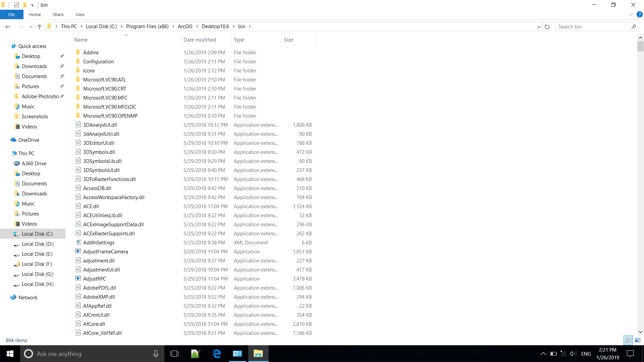
Task: Expand the chevron after bin breadcrumb
Action: point(250,26)
